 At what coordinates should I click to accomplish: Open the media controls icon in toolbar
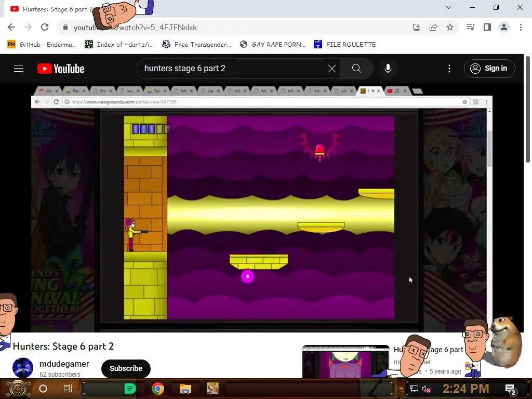[470, 27]
